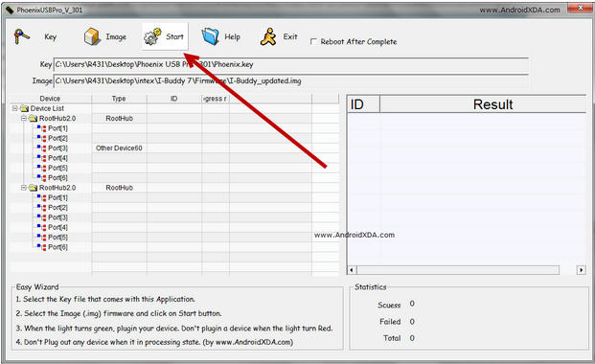This screenshot has width=595, height=364.
Task: Click the Scuess count value
Action: click(412, 304)
